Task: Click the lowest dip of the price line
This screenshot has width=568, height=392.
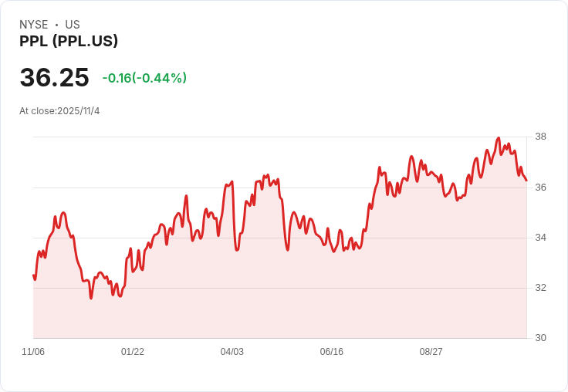Action: (91, 298)
